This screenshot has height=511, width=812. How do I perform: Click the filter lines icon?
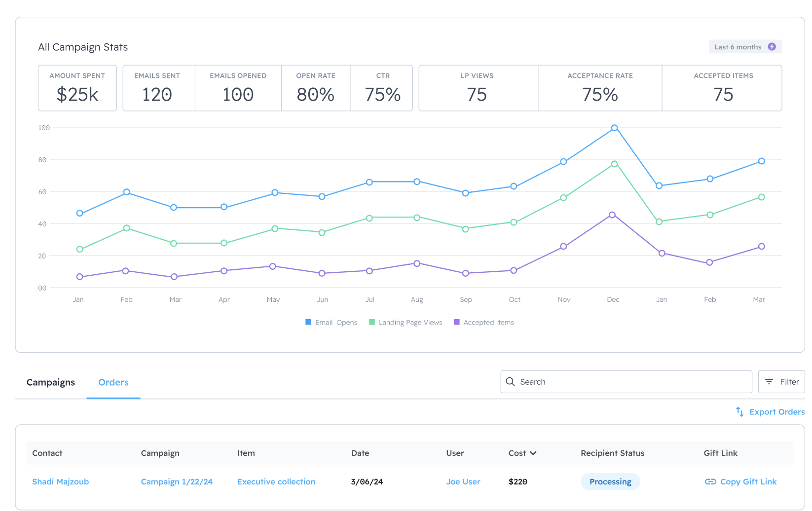tap(769, 382)
